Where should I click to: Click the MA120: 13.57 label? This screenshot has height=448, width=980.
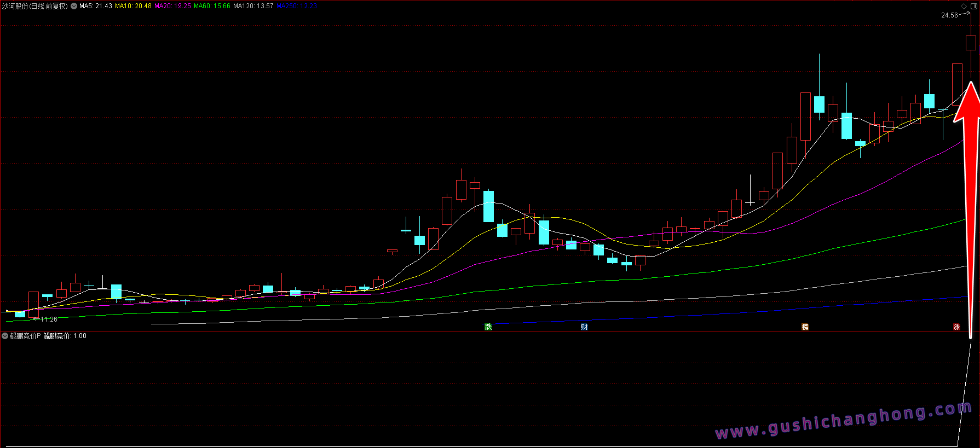pos(253,6)
